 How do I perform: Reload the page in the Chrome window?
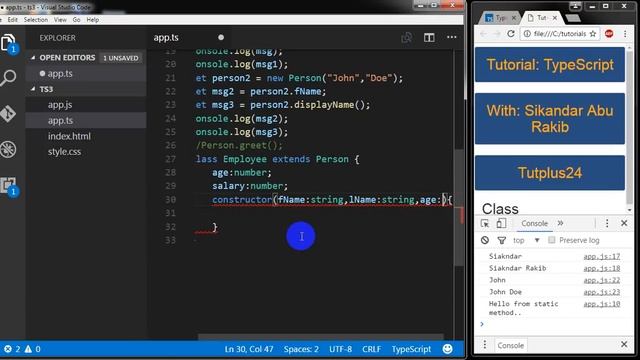[511, 34]
